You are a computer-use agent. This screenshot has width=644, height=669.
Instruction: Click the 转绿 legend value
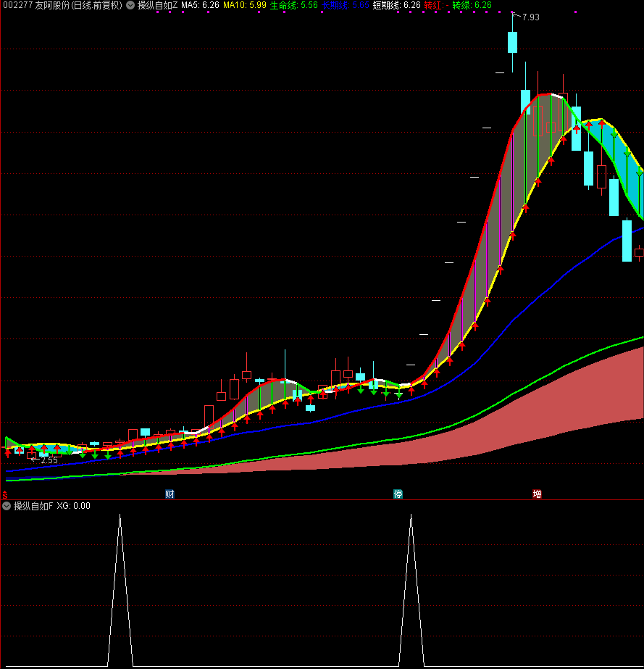tap(472, 5)
